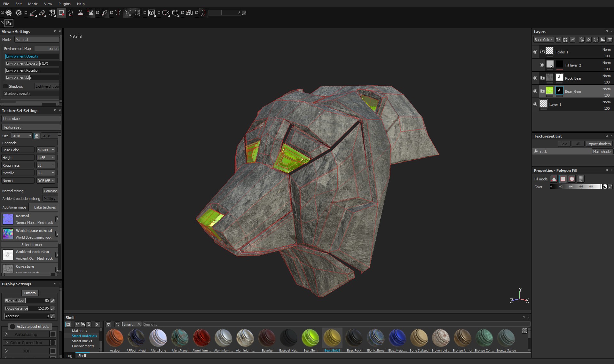This screenshot has height=364, width=614.
Task: Choose triangle fill mode in Polygon Fill
Action: pos(554,179)
